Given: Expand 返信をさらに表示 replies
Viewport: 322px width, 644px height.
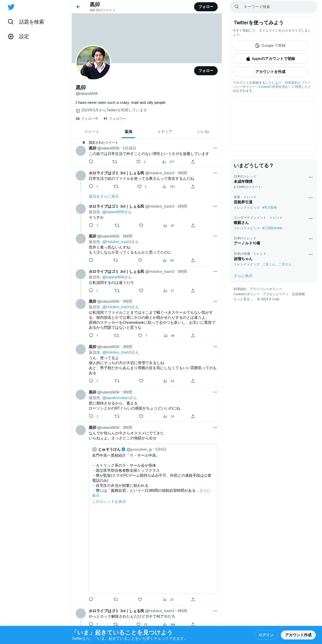Looking at the screenshot, I should point(104,196).
